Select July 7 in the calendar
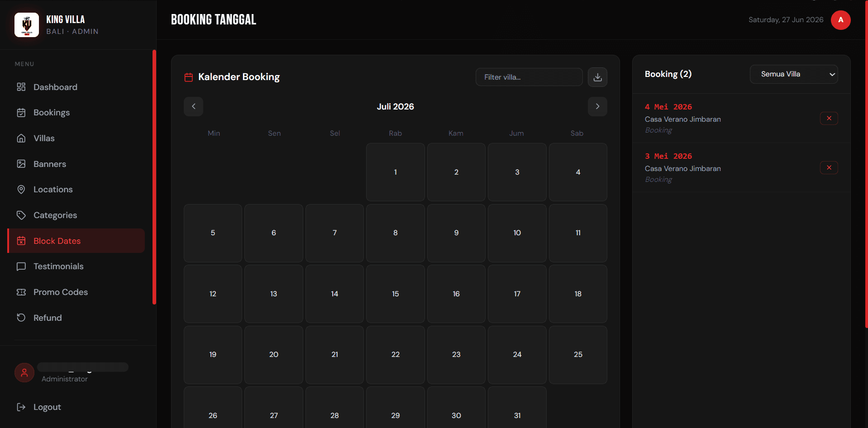868x428 pixels. coord(334,233)
